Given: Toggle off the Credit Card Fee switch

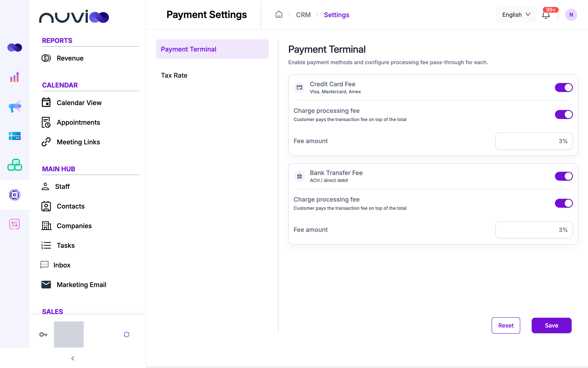Looking at the screenshot, I should click(564, 87).
